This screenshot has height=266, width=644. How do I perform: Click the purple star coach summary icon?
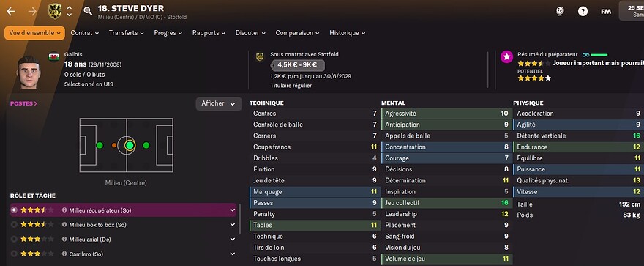pos(507,57)
